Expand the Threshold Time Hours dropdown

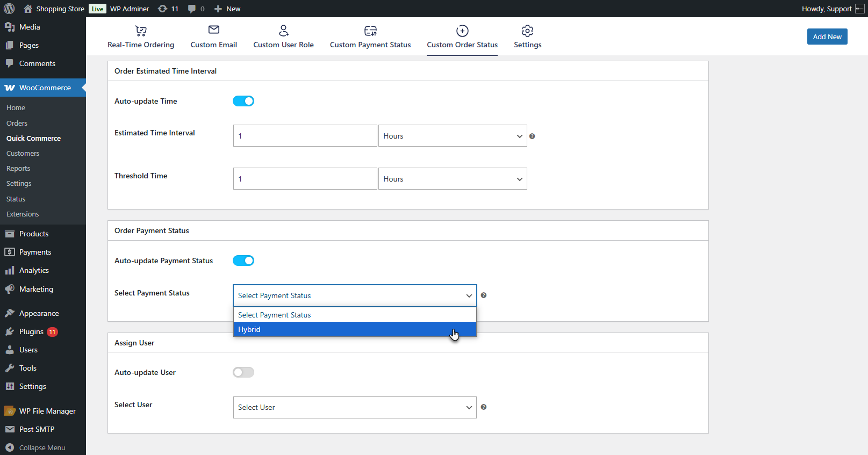click(453, 179)
